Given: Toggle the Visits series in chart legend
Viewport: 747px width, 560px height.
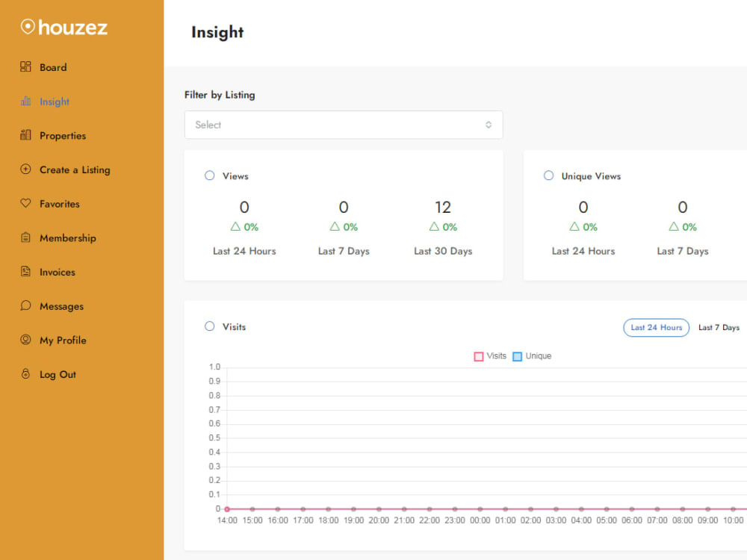Looking at the screenshot, I should [490, 356].
